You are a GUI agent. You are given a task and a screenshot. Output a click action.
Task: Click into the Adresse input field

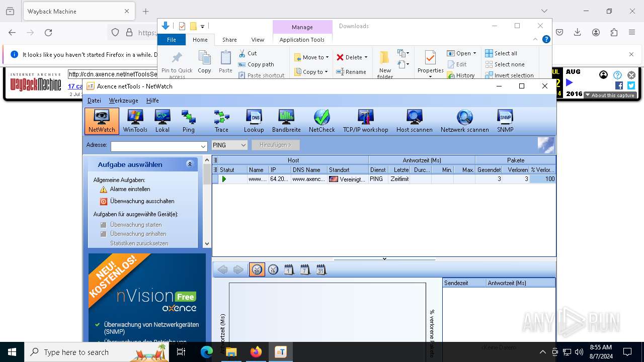(x=155, y=146)
